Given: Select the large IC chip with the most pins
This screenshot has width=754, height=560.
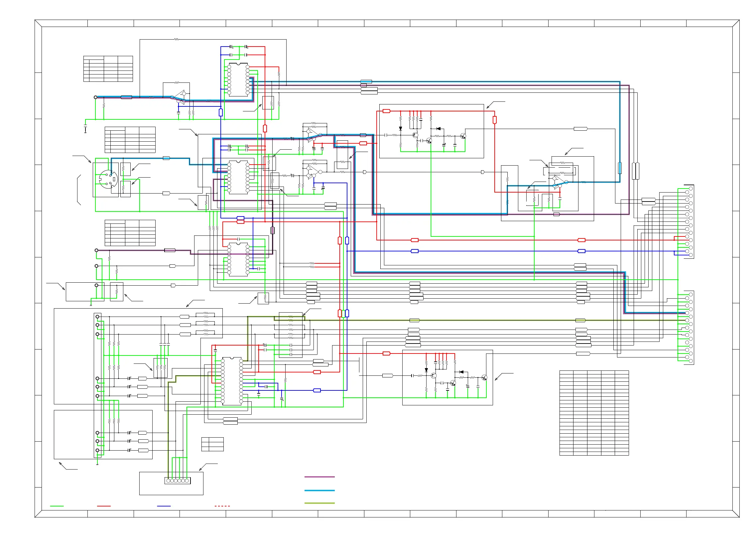Looking at the screenshot, I should 232,381.
